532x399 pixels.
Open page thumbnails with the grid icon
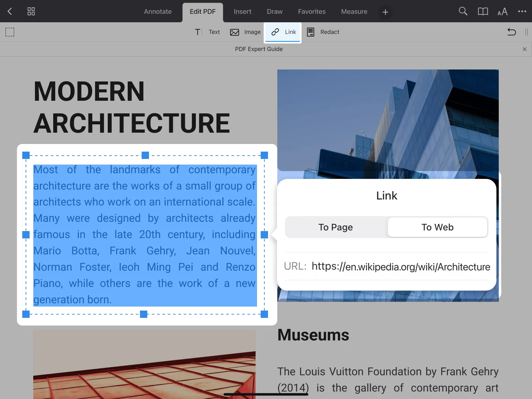point(31,11)
